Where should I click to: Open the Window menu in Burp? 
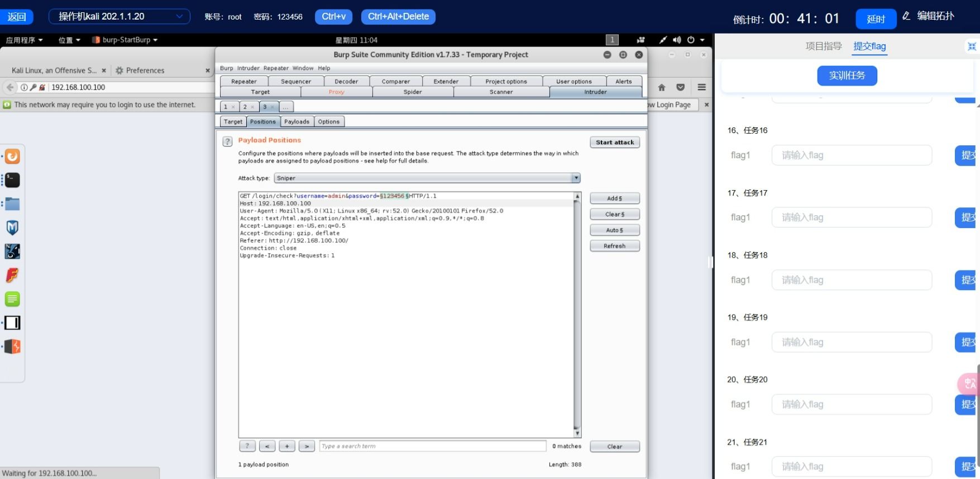coord(303,68)
